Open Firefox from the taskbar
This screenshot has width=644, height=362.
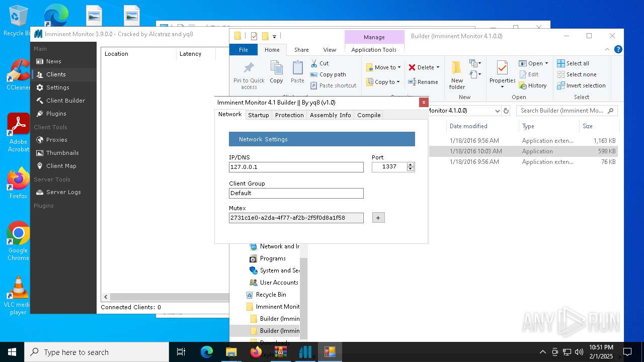coord(256,352)
